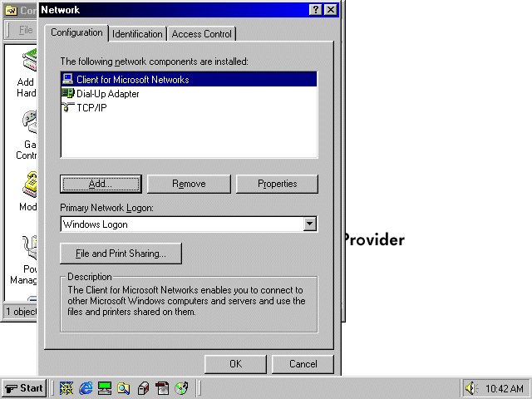
Task: Open the folder search magnifier quick launch icon
Action: click(x=124, y=388)
